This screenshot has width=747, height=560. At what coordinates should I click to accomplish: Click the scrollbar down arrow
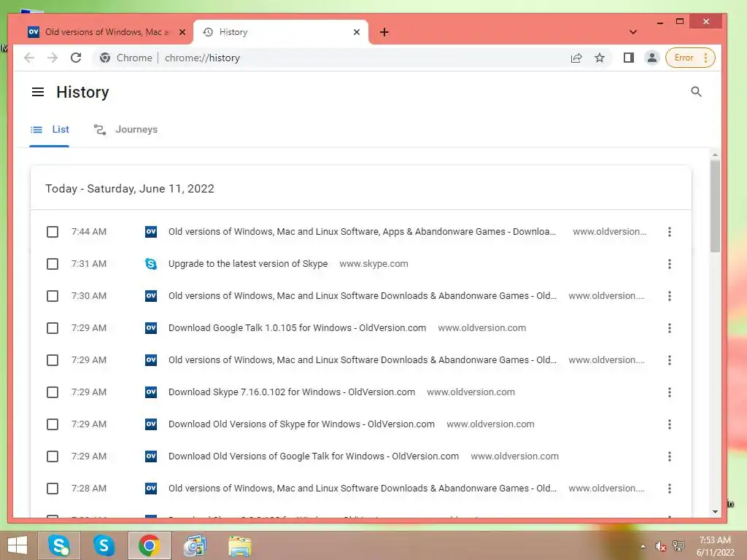tap(715, 512)
